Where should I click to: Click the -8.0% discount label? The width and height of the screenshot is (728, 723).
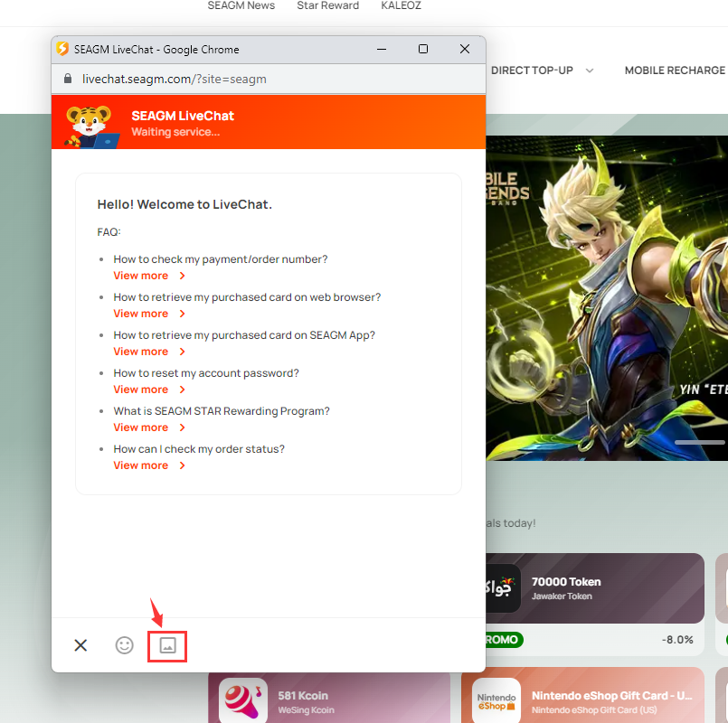click(x=677, y=640)
